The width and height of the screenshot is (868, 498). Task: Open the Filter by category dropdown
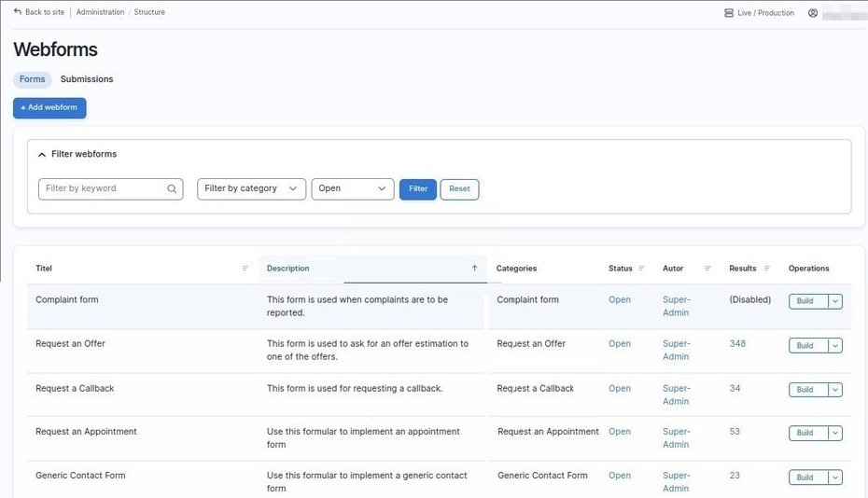251,189
